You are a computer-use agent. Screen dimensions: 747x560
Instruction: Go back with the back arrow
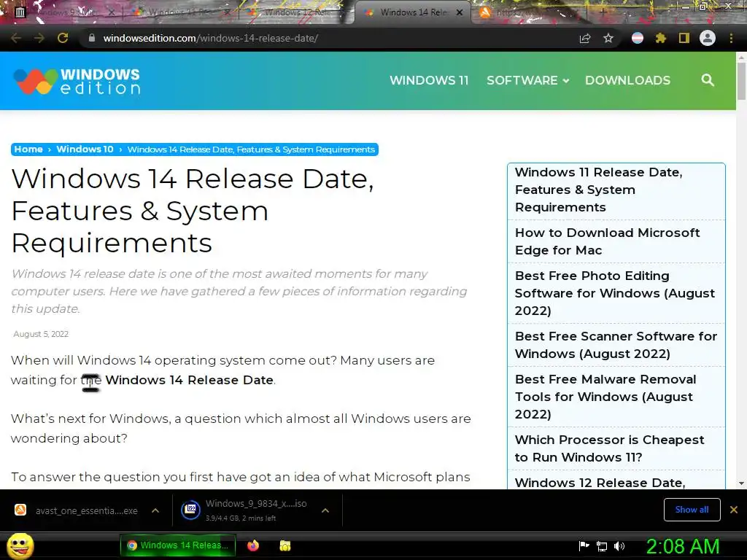pyautogui.click(x=16, y=38)
